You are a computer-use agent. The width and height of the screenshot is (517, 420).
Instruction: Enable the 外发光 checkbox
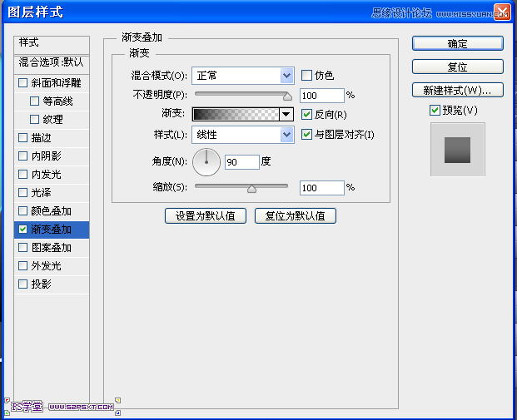pos(22,265)
